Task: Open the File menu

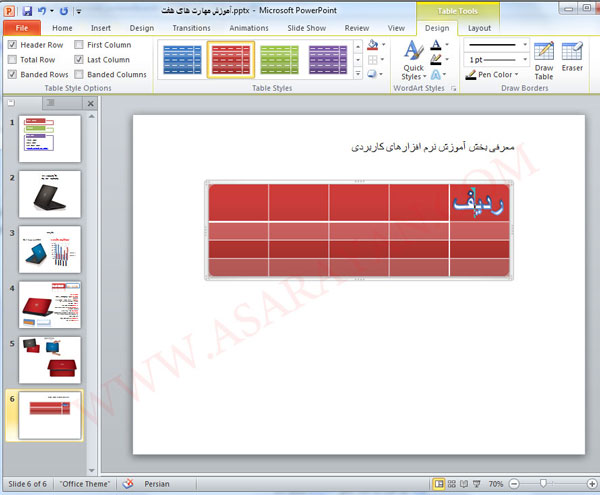Action: point(21,28)
